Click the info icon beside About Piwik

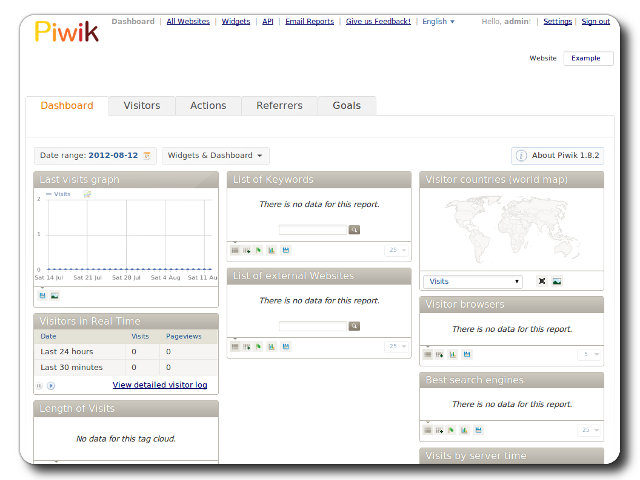(x=521, y=156)
